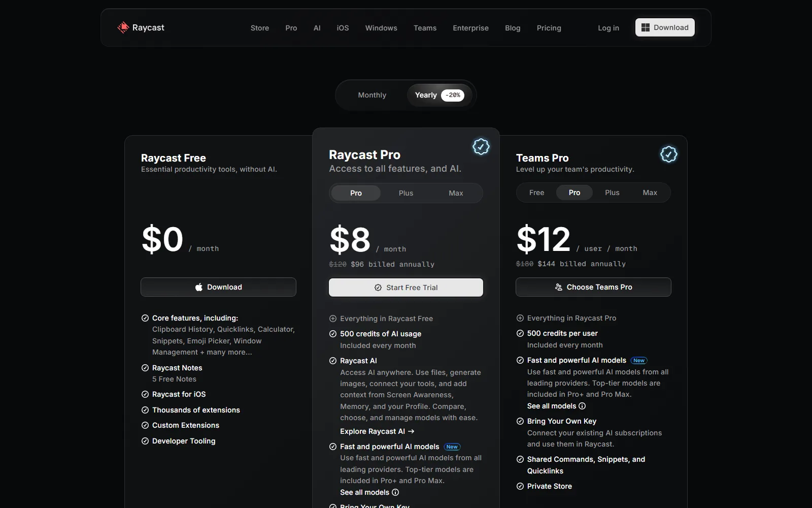Click the plus icon next to Everything in Raycast Free
This screenshot has height=508, width=812.
pos(333,319)
